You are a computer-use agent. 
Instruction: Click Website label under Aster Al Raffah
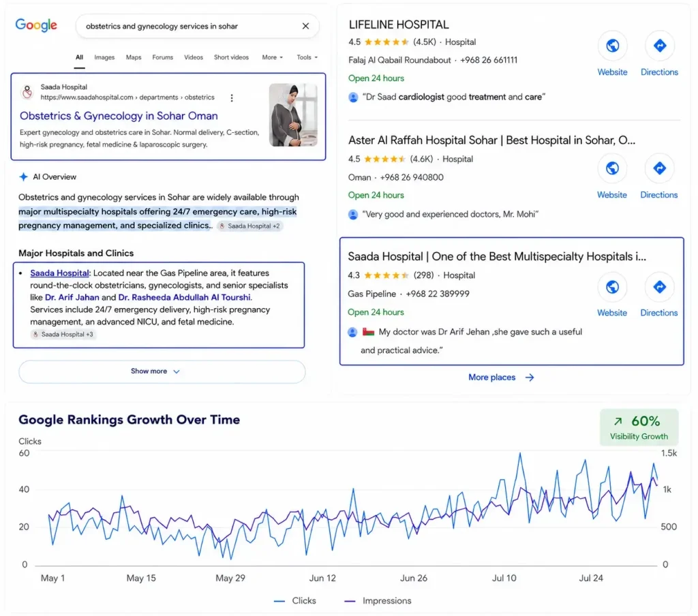(611, 195)
